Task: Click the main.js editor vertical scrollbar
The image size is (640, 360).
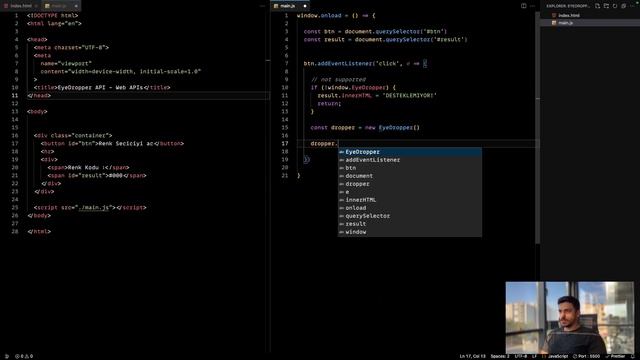Action: pyautogui.click(x=538, y=127)
